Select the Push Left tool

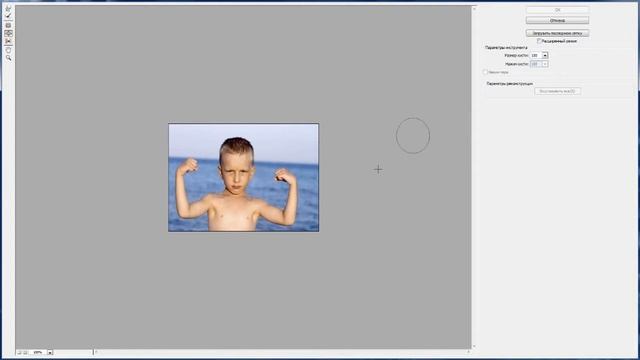pyautogui.click(x=8, y=42)
